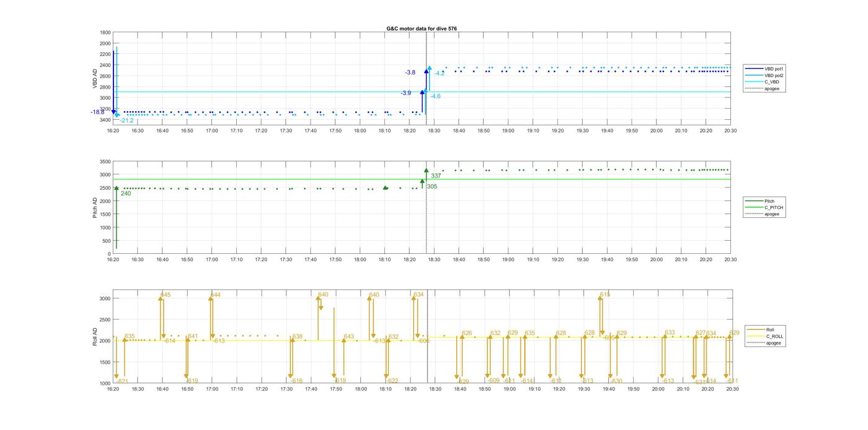Click the '641' roll data label

click(x=193, y=336)
